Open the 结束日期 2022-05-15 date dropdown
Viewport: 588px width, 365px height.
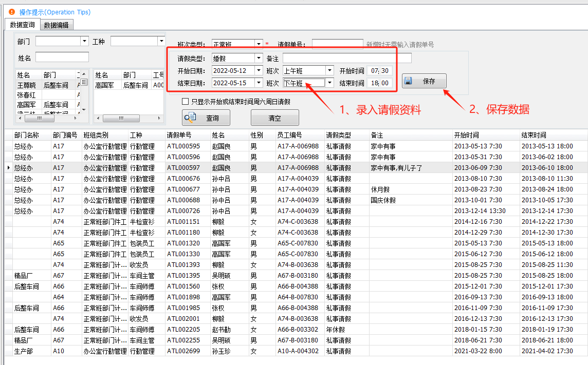(x=259, y=83)
